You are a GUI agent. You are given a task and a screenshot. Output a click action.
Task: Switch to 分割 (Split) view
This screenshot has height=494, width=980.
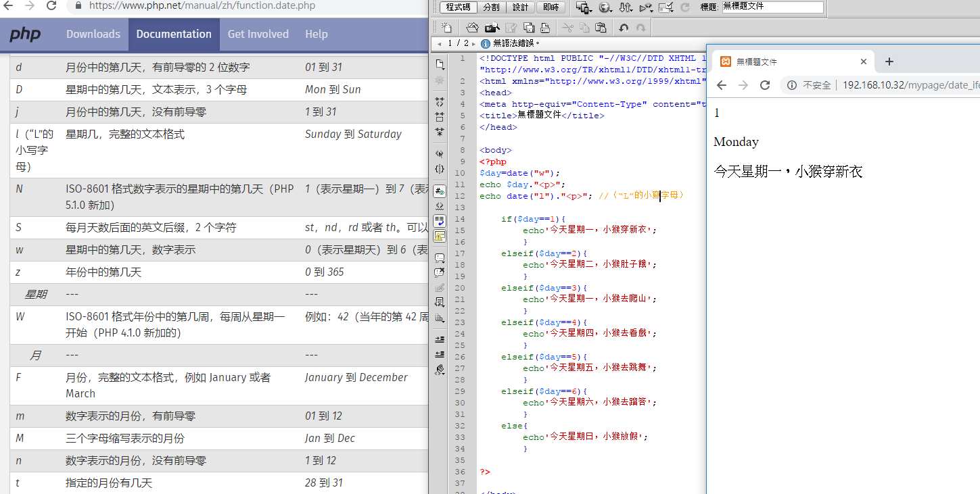click(491, 7)
